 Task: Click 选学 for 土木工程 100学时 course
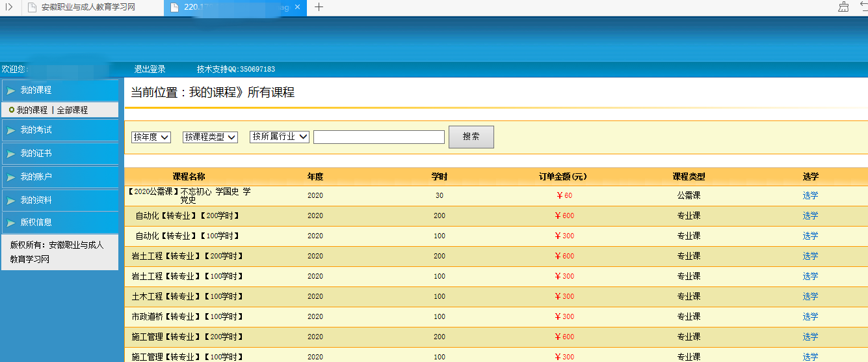[810, 296]
